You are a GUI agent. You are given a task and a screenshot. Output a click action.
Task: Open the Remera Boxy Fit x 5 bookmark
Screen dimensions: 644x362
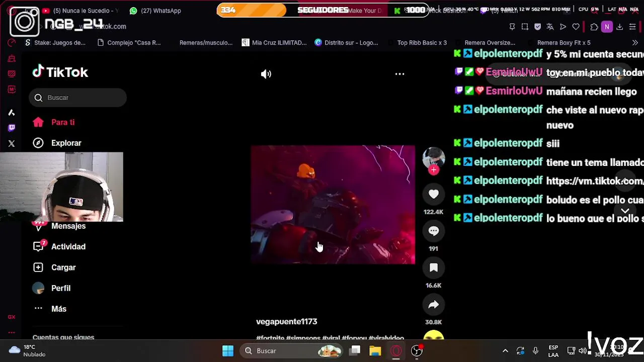point(559,43)
